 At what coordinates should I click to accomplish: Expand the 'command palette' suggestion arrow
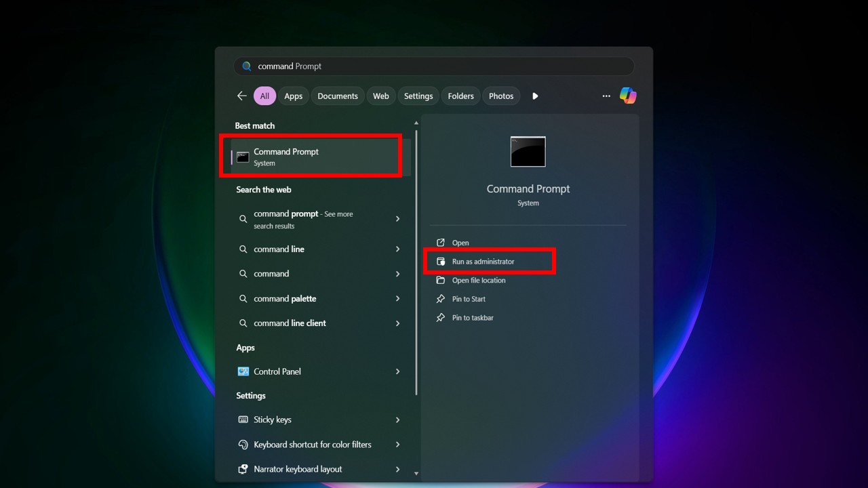(397, 299)
